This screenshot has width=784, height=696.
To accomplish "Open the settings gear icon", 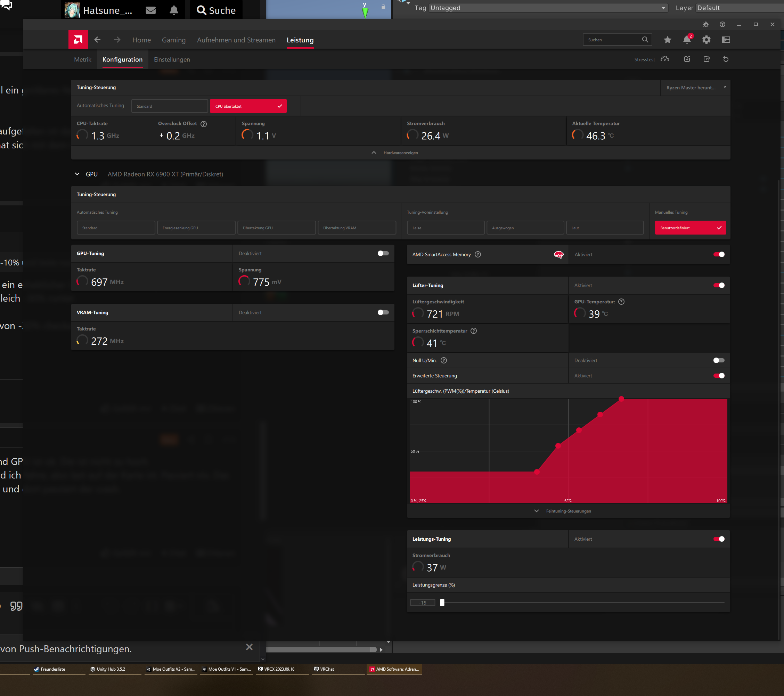I will click(x=706, y=40).
